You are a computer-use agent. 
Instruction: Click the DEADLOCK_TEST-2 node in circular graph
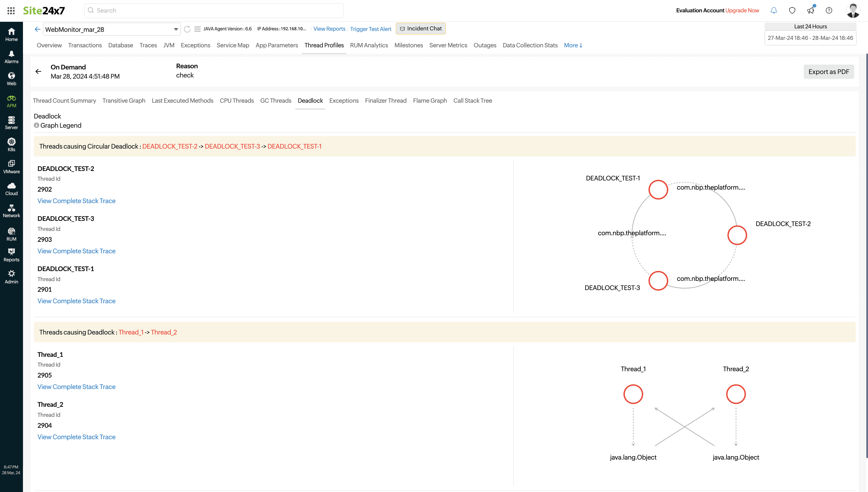click(737, 235)
